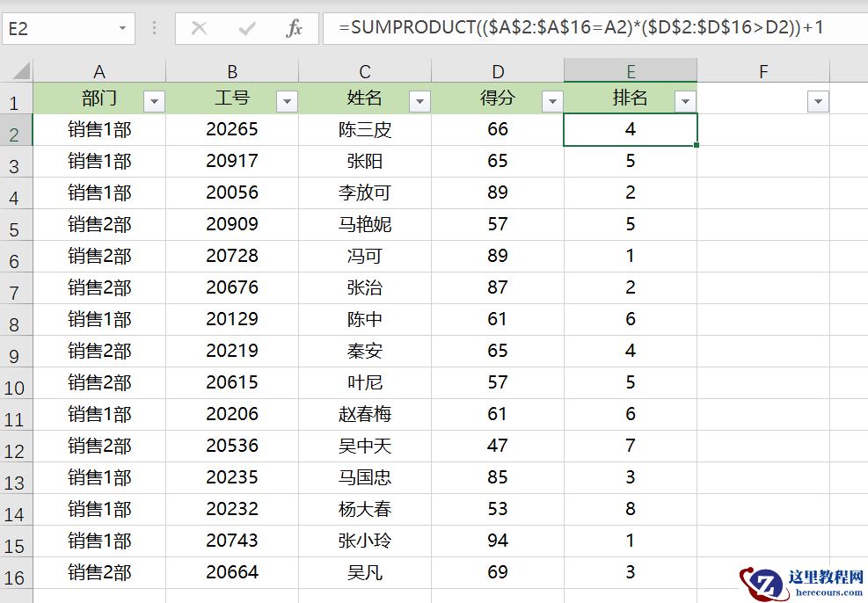The width and height of the screenshot is (868, 603).
Task: Select the cell with name 陈三皮
Action: click(365, 130)
